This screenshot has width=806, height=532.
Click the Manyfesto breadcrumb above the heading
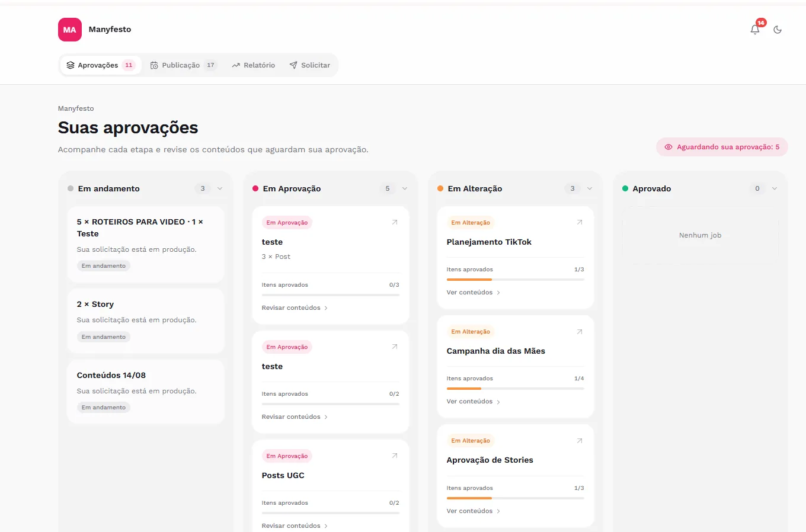click(x=76, y=108)
